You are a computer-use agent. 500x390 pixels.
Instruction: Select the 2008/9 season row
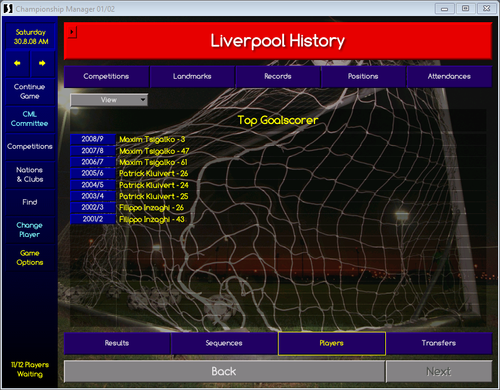(x=93, y=139)
